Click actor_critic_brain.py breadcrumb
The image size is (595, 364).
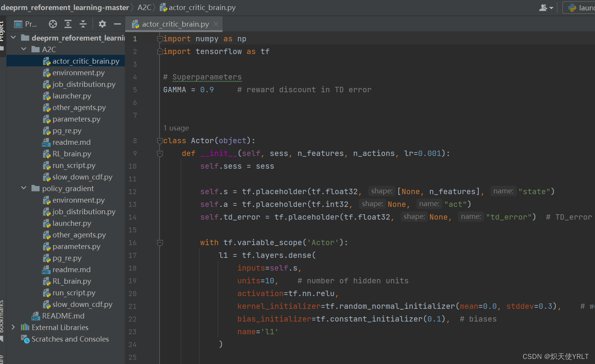202,8
